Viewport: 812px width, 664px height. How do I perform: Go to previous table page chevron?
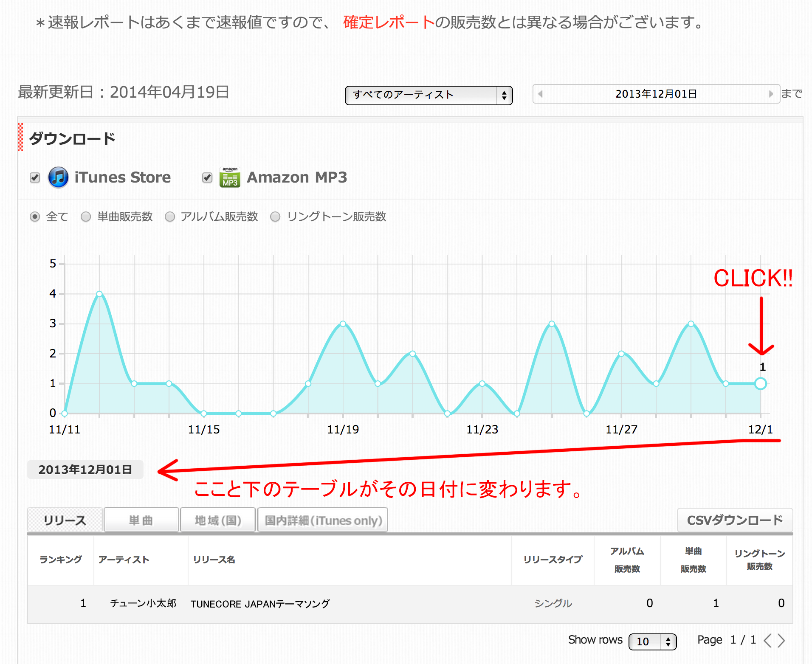767,640
